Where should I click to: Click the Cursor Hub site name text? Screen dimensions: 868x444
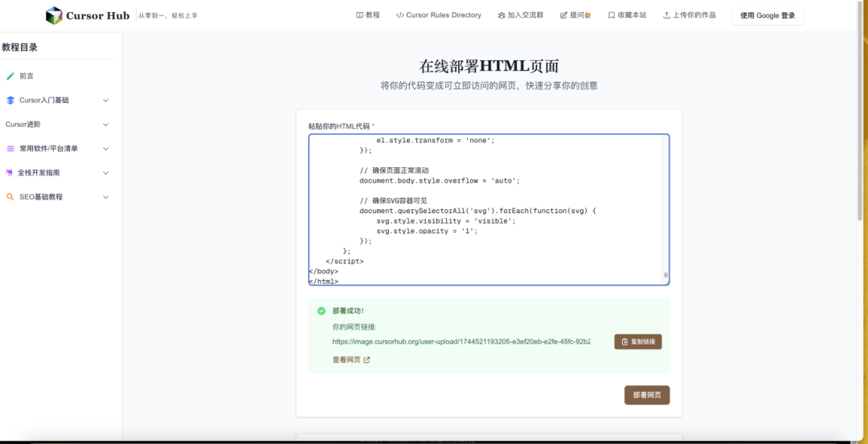pyautogui.click(x=97, y=15)
